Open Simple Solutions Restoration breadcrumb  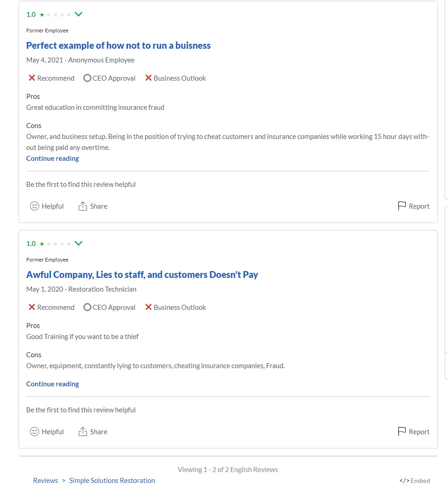112,481
